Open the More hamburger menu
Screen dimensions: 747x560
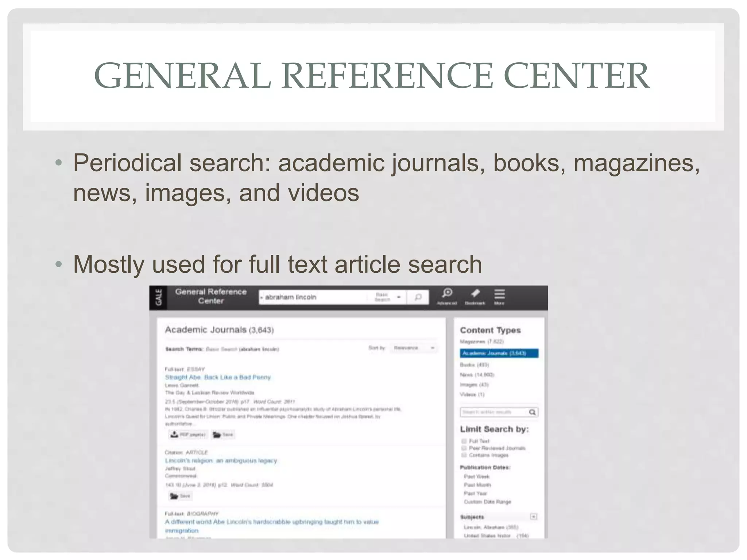click(499, 296)
